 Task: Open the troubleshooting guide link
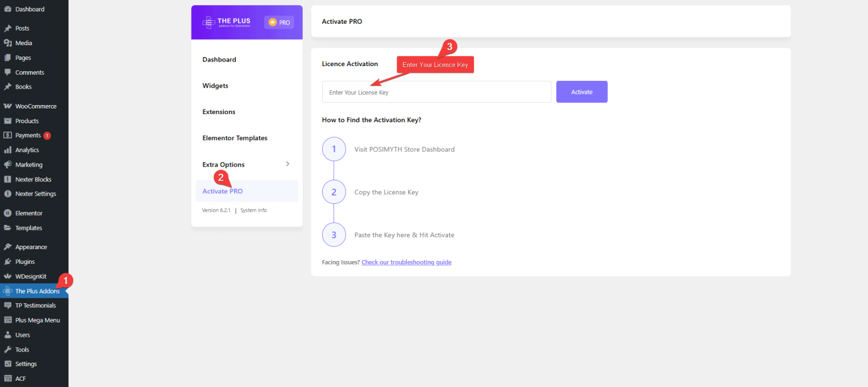pyautogui.click(x=406, y=262)
